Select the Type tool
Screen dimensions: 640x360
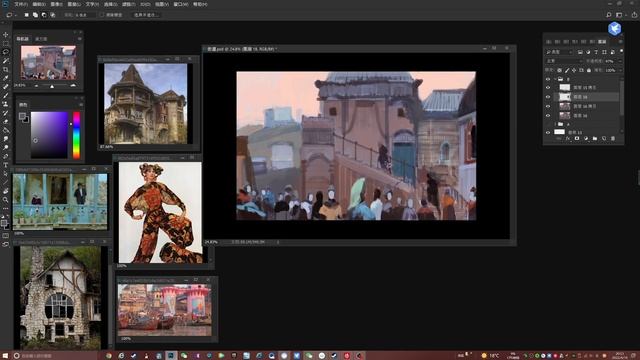(x=6, y=165)
